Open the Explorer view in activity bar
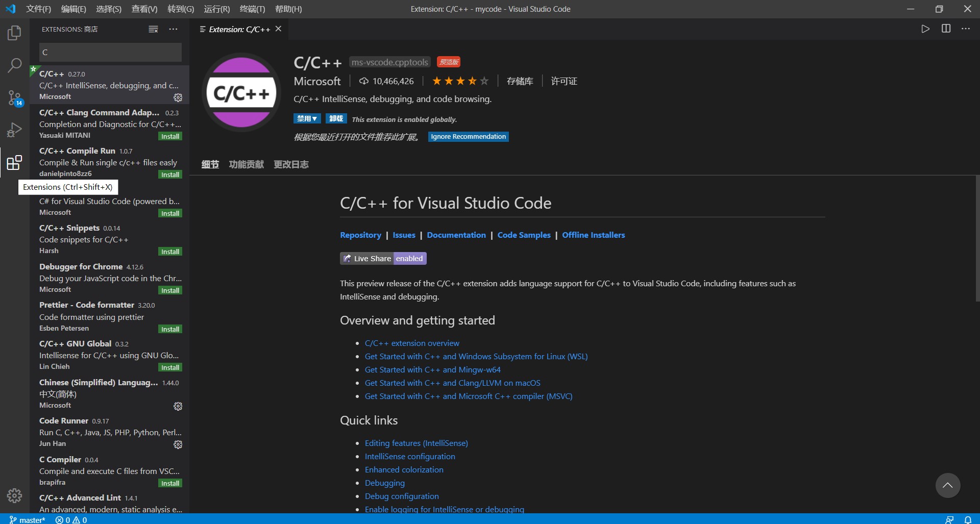980x524 pixels. pyautogui.click(x=14, y=33)
